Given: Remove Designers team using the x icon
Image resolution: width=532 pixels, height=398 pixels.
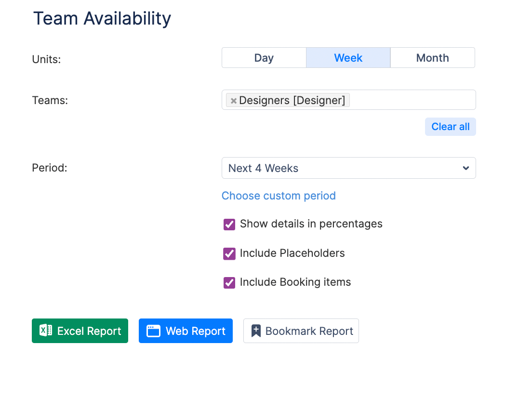Looking at the screenshot, I should point(233,101).
